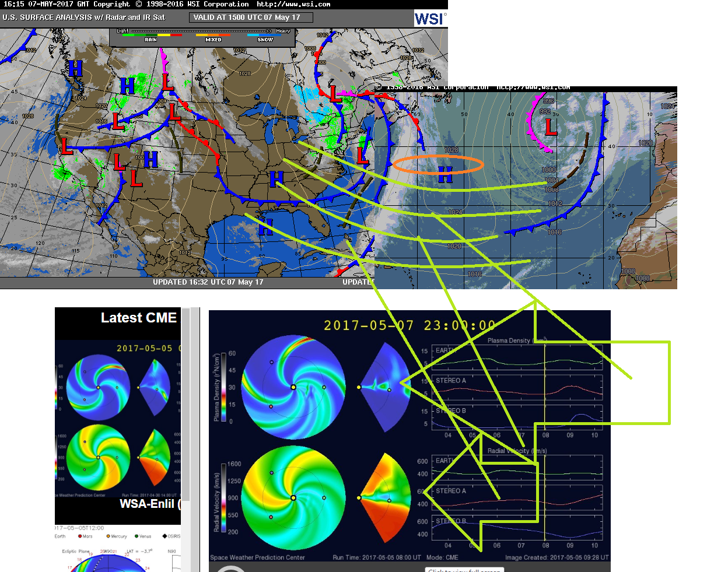Click the 'UPDATED 16:32 UTC 07 May 17' footer text
This screenshot has width=728, height=572.
(x=208, y=282)
